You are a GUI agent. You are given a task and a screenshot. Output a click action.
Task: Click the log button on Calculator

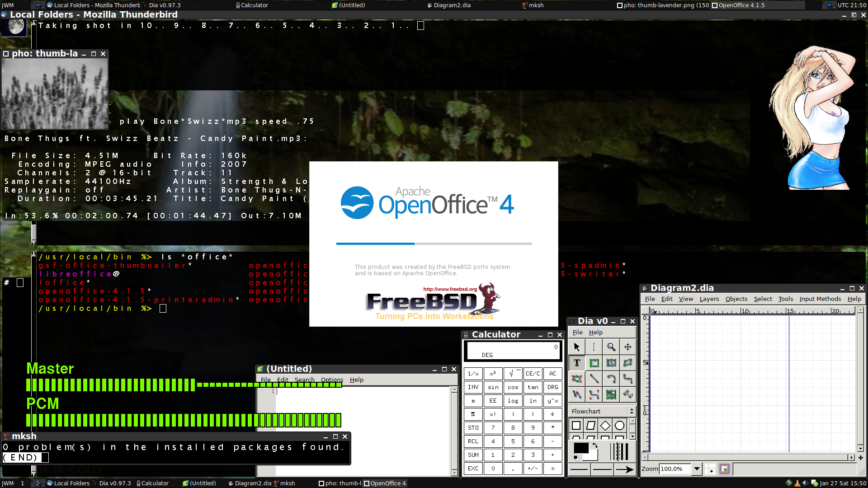pyautogui.click(x=513, y=401)
